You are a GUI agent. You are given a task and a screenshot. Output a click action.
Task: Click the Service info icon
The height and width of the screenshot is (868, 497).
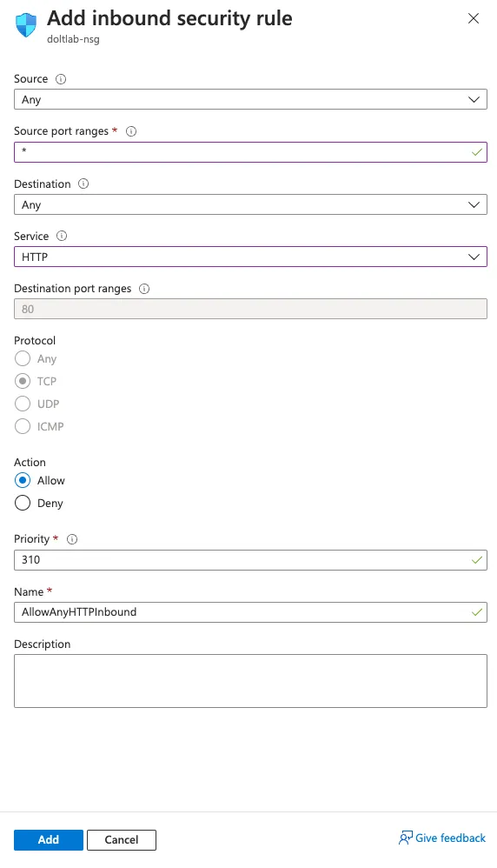click(62, 236)
